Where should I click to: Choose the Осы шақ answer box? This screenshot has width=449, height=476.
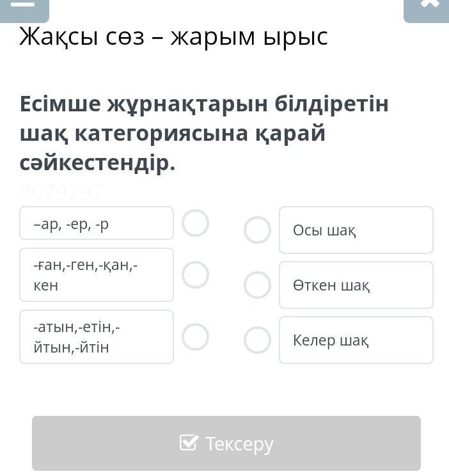tap(356, 230)
